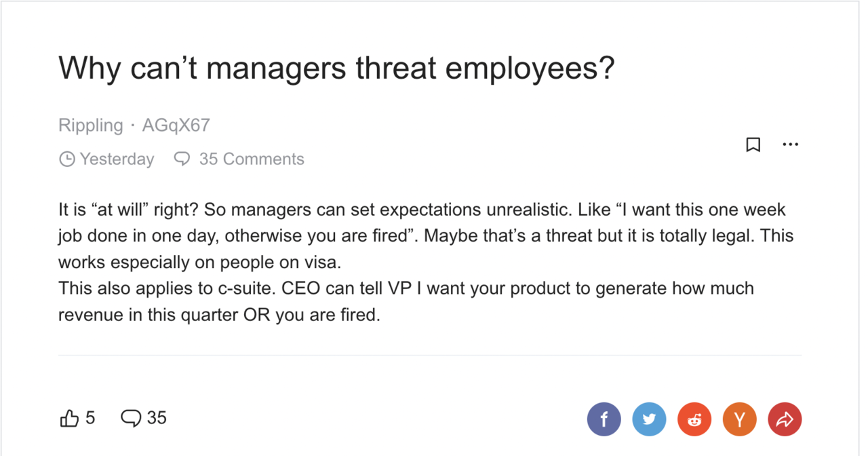Viewport: 868px width, 456px height.
Task: Open comments via bottom speech bubble icon
Action: (131, 419)
